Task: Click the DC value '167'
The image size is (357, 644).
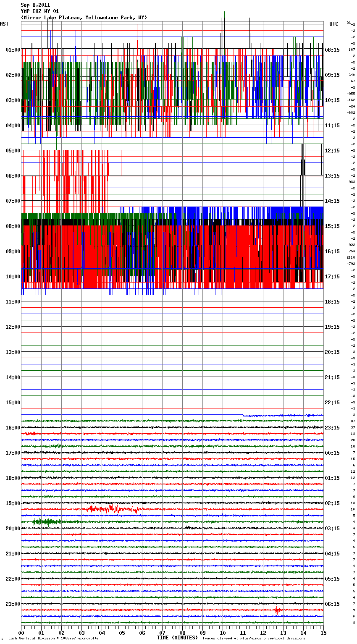Action: 352,50
